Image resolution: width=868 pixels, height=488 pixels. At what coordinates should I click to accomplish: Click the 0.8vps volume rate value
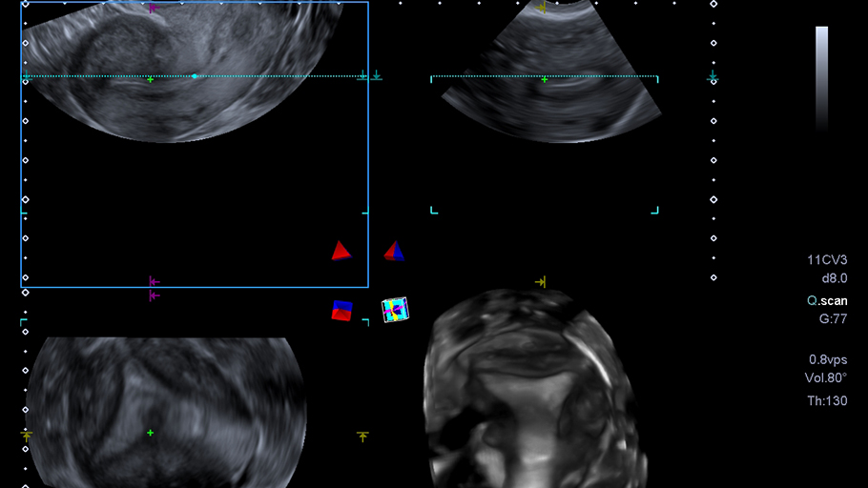pos(828,359)
